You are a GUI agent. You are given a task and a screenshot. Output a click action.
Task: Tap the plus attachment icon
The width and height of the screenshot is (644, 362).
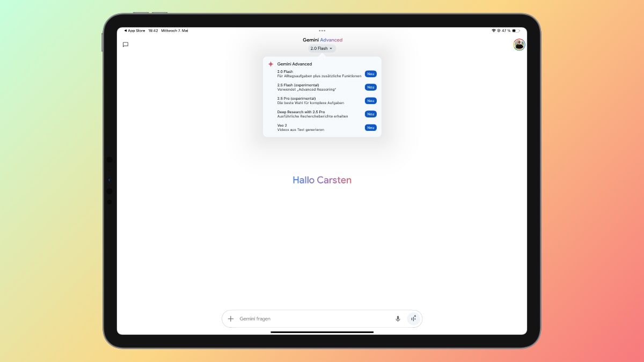[231, 319]
